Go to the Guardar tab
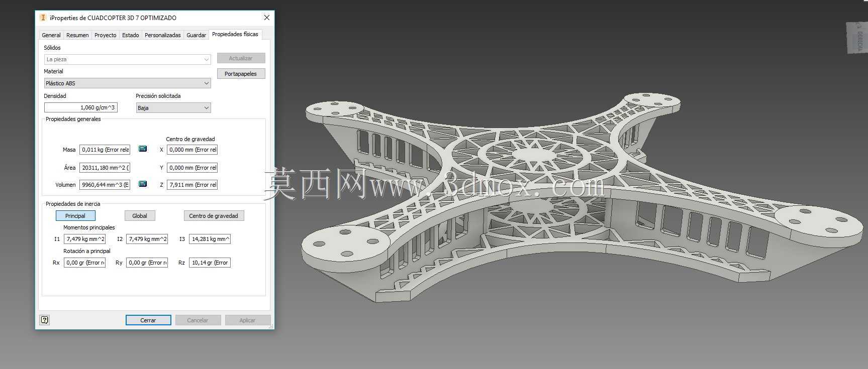 click(x=196, y=35)
